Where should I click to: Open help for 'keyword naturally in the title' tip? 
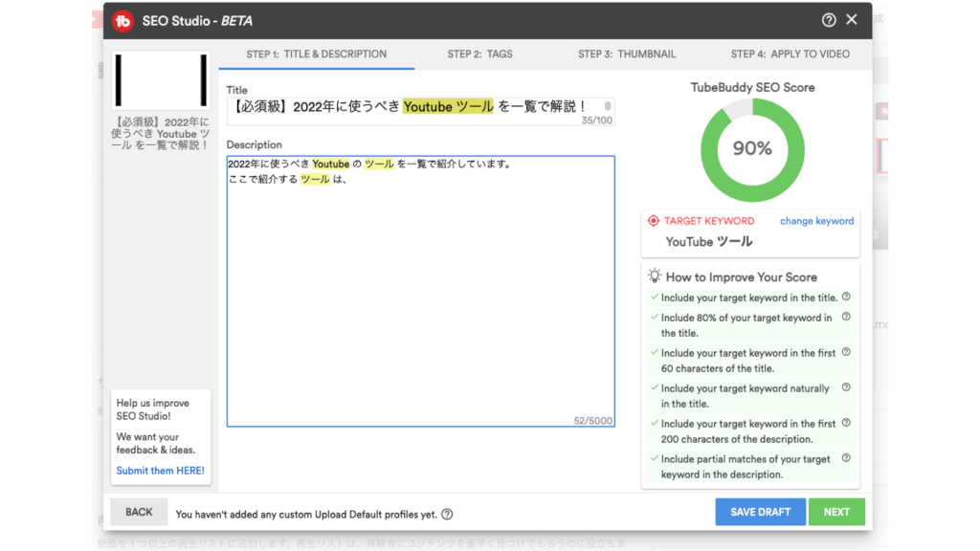coord(846,387)
